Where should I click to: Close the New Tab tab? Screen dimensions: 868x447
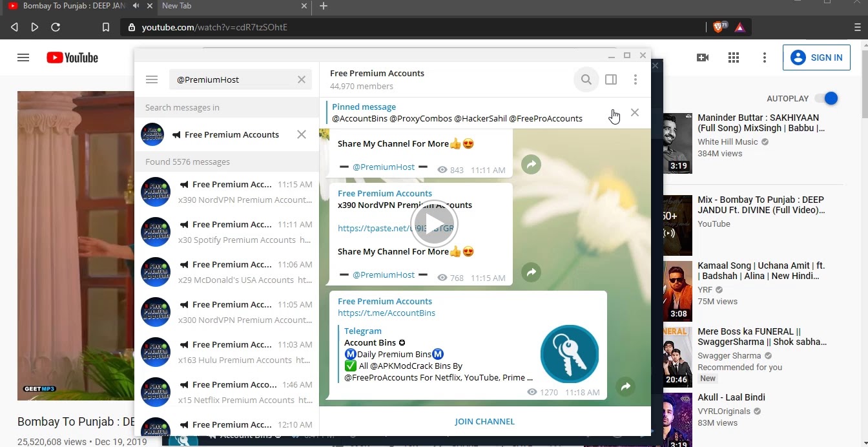coord(305,6)
